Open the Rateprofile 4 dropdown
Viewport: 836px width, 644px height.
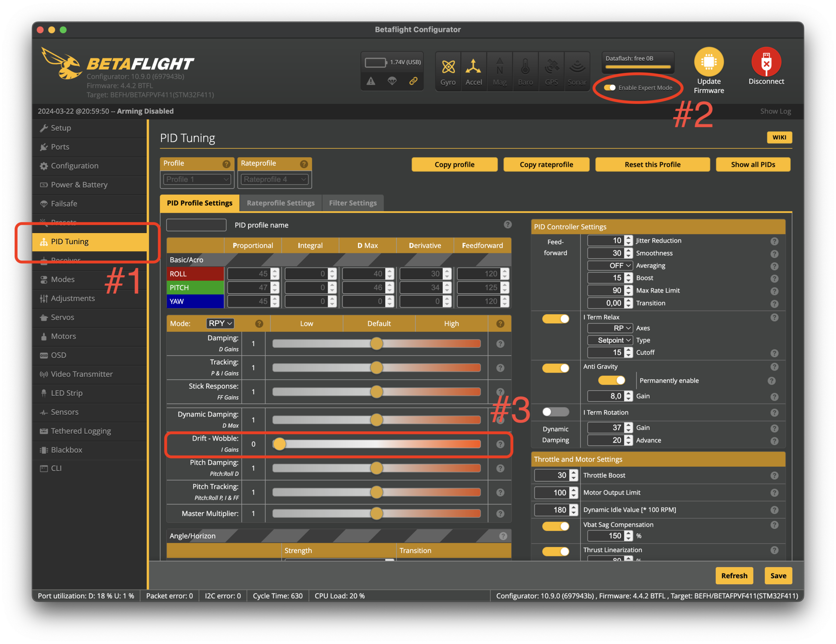274,179
